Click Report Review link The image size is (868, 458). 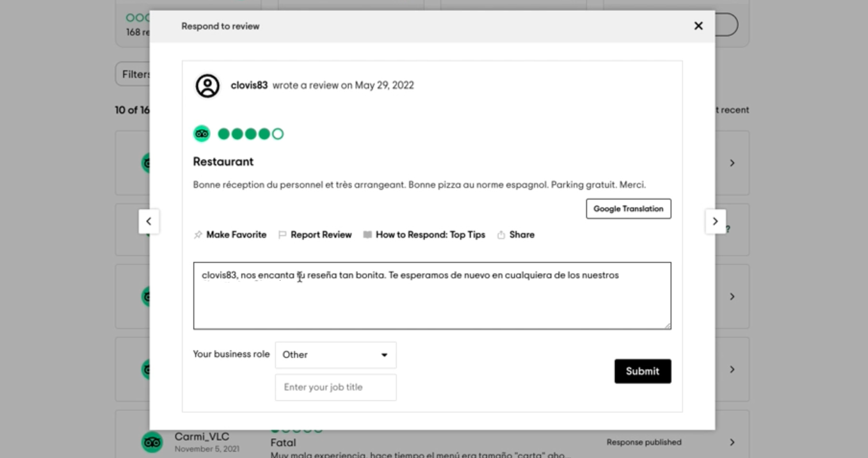click(x=321, y=235)
